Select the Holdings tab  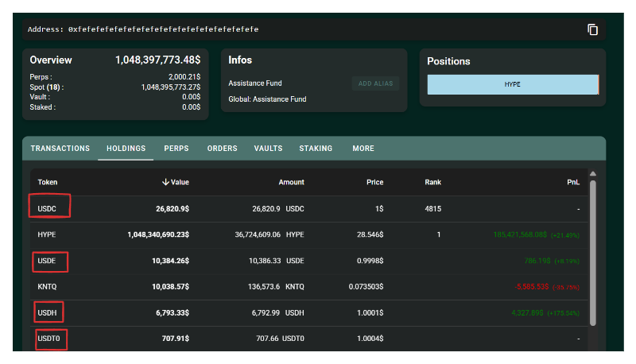(x=126, y=149)
